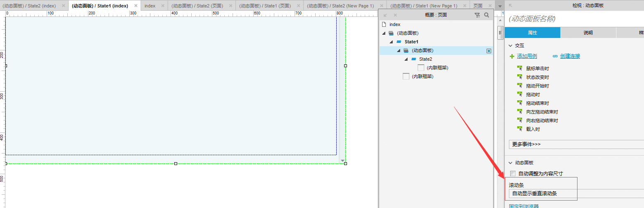The width and height of the screenshot is (644, 208).
Task: Select the 鼠标单击时 event
Action: [537, 69]
